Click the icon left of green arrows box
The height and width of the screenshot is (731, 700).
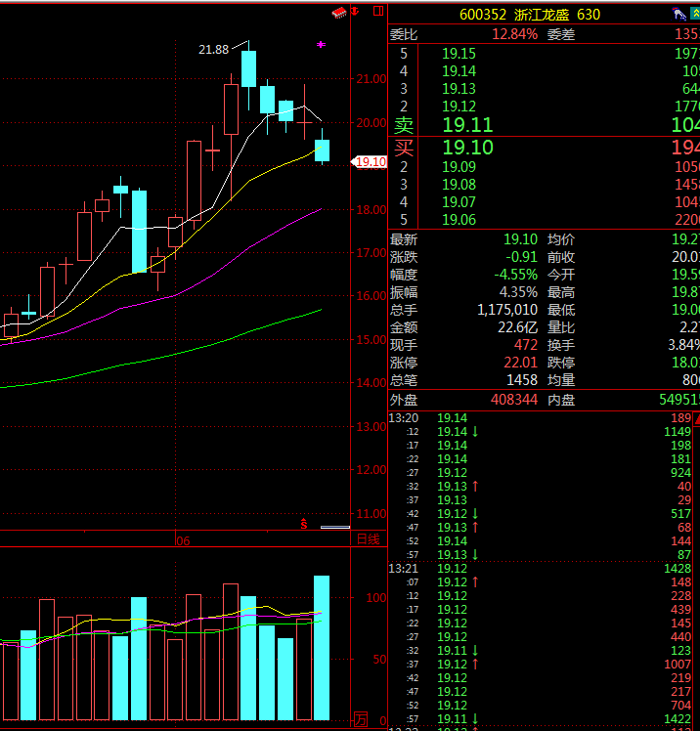677,14
